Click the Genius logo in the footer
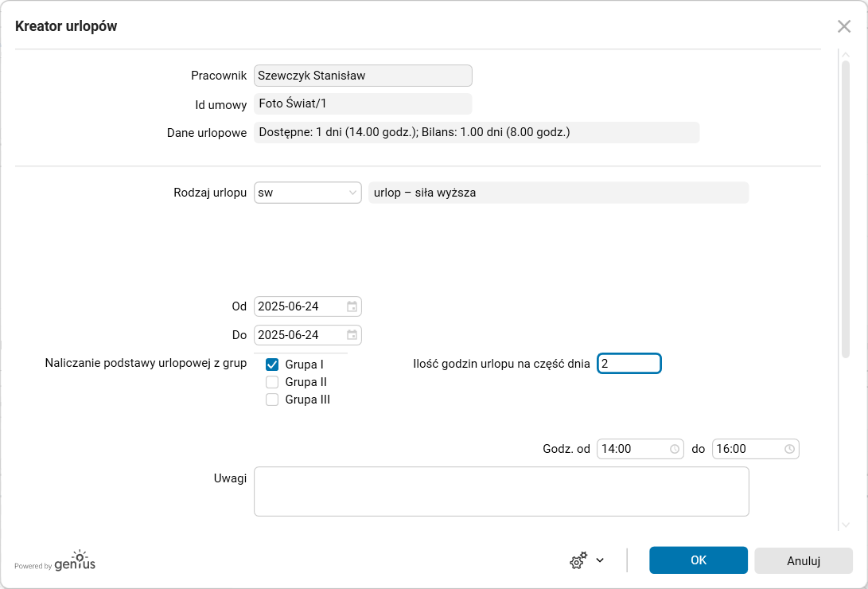The width and height of the screenshot is (868, 589). pos(75,561)
